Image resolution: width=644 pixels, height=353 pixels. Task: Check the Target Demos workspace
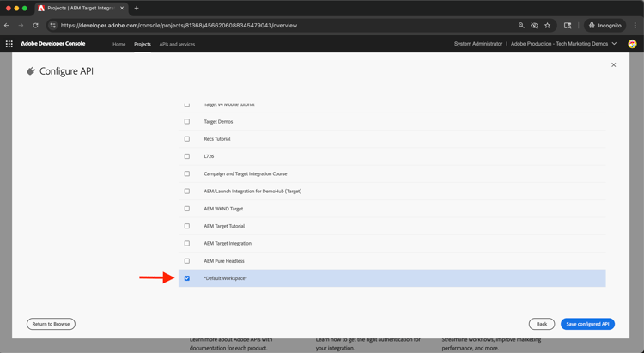coord(187,122)
